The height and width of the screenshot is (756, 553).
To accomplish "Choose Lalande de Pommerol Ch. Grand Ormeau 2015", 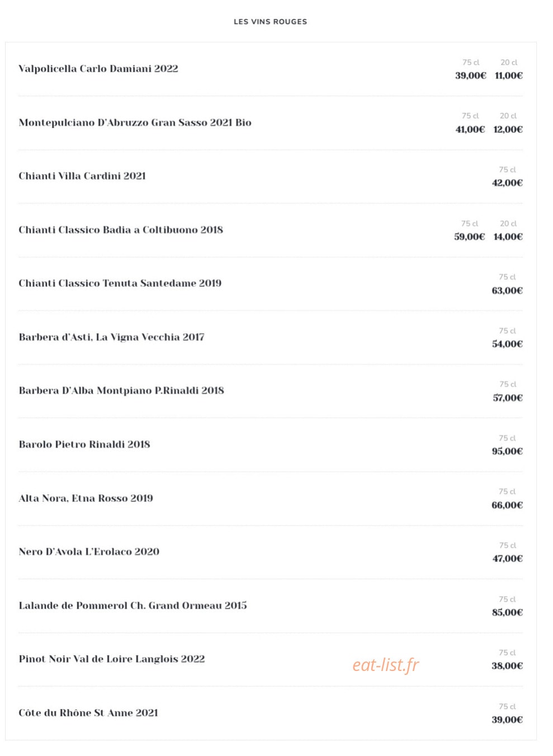I will coord(133,606).
